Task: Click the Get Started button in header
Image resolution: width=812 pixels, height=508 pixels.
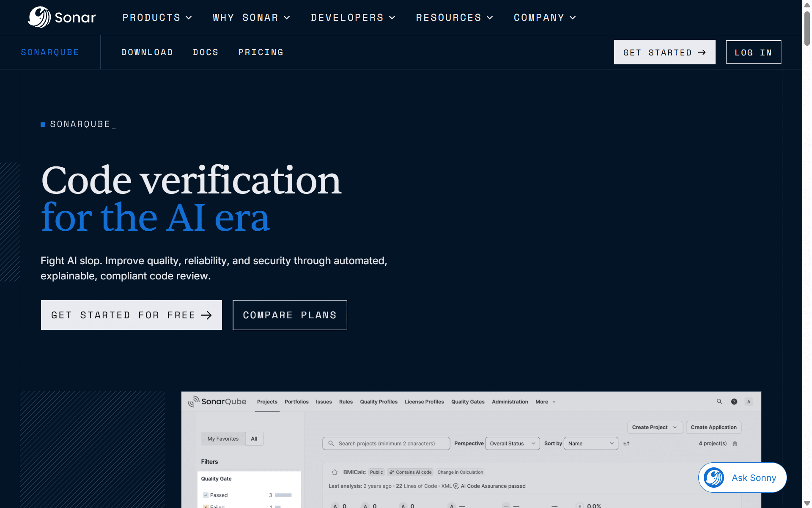Action: [664, 52]
